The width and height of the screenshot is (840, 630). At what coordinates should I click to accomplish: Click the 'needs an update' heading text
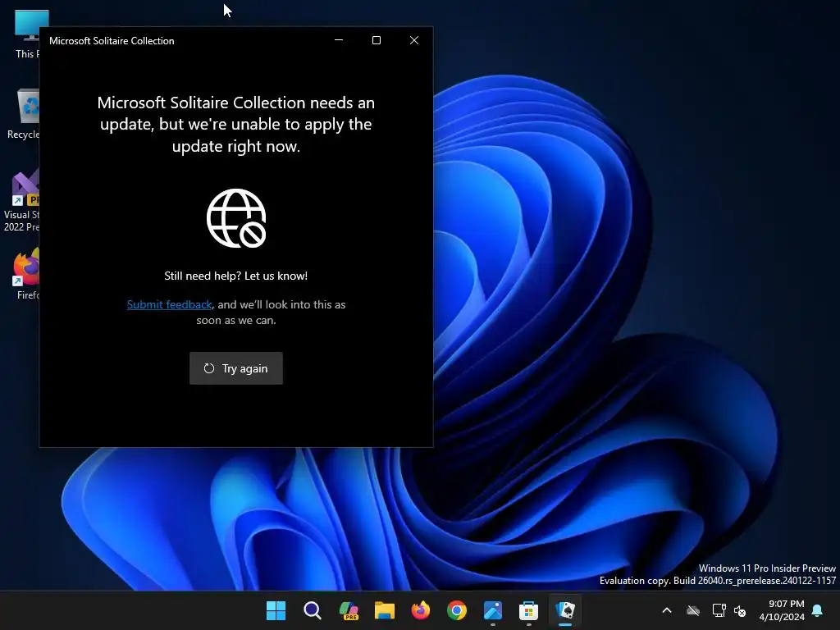pyautogui.click(x=235, y=124)
